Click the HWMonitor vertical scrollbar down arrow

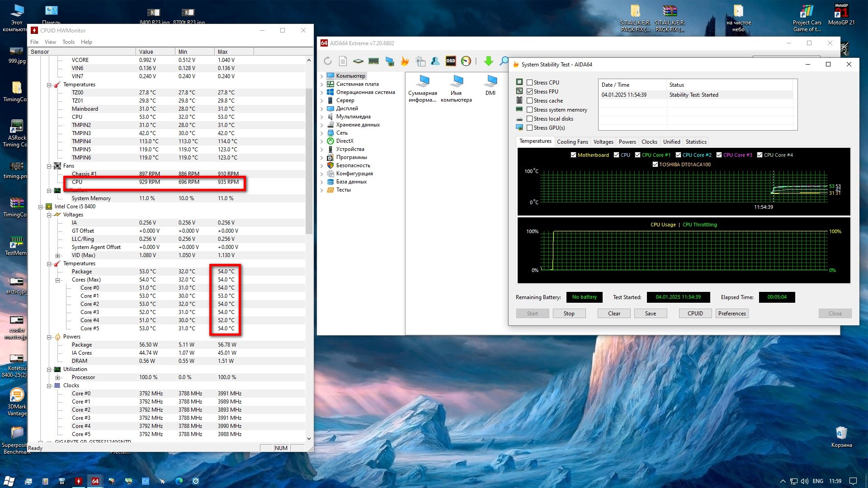pyautogui.click(x=309, y=438)
